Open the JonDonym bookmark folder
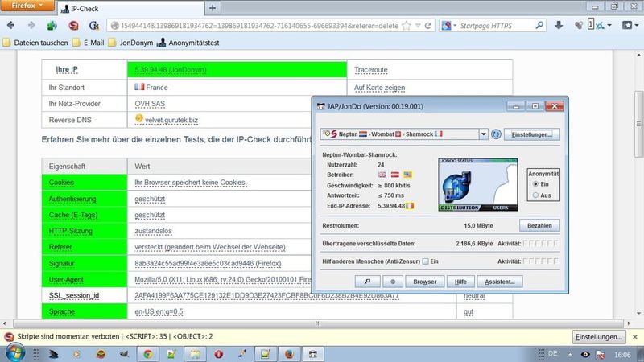 tap(130, 43)
